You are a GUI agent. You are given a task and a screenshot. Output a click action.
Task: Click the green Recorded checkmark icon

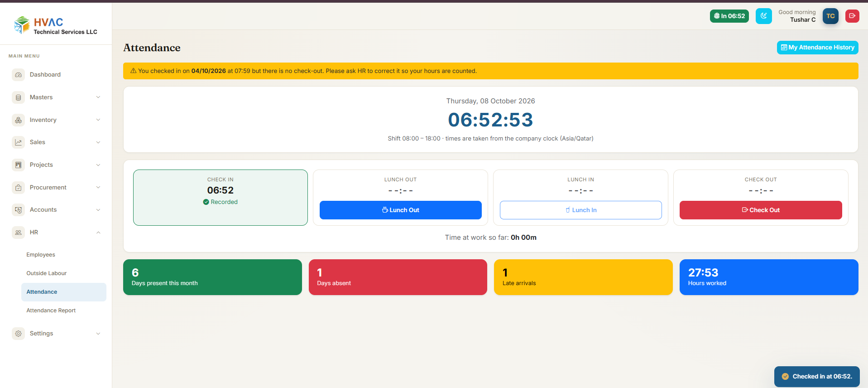(x=206, y=202)
